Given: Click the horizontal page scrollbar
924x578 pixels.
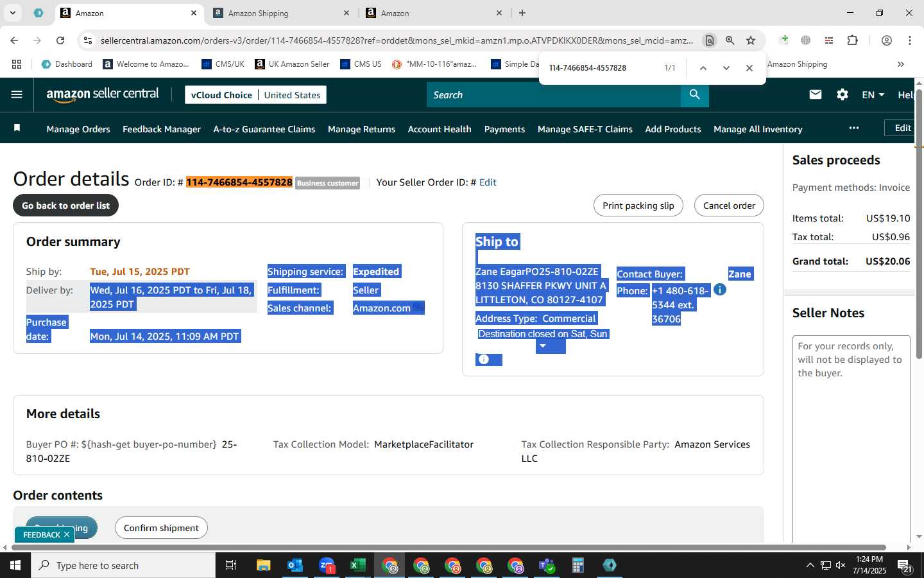Looking at the screenshot, I should click(449, 548).
